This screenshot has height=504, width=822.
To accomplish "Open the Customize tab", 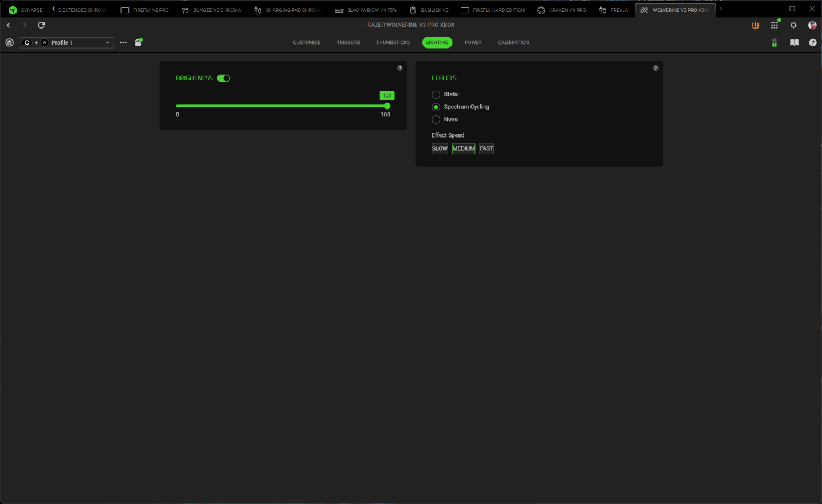I will point(307,42).
